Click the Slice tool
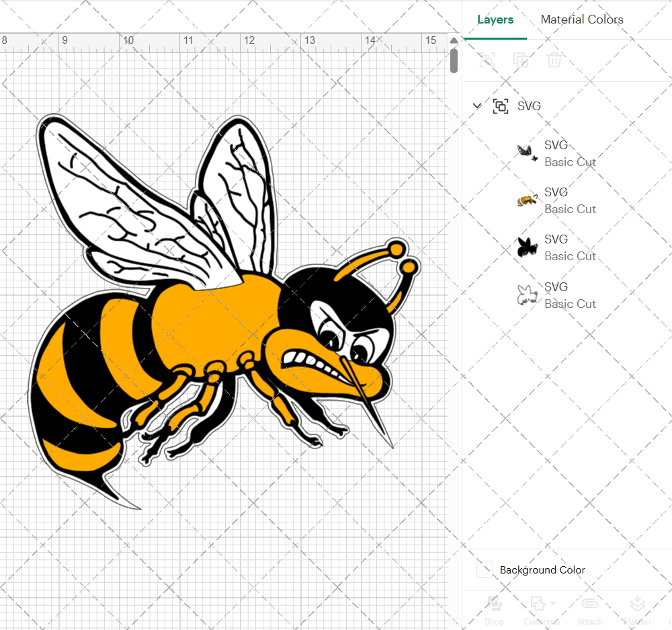Screen dimensions: 672x630 (x=494, y=610)
